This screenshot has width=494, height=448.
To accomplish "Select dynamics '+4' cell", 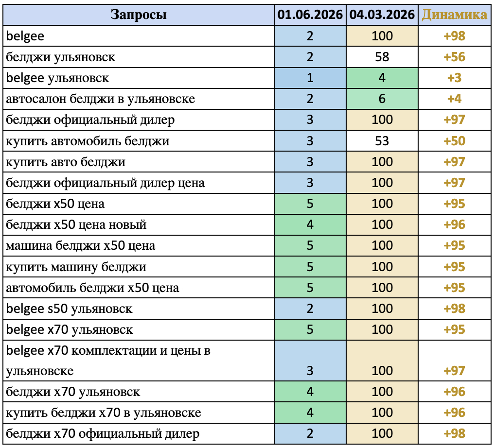I will (454, 99).
